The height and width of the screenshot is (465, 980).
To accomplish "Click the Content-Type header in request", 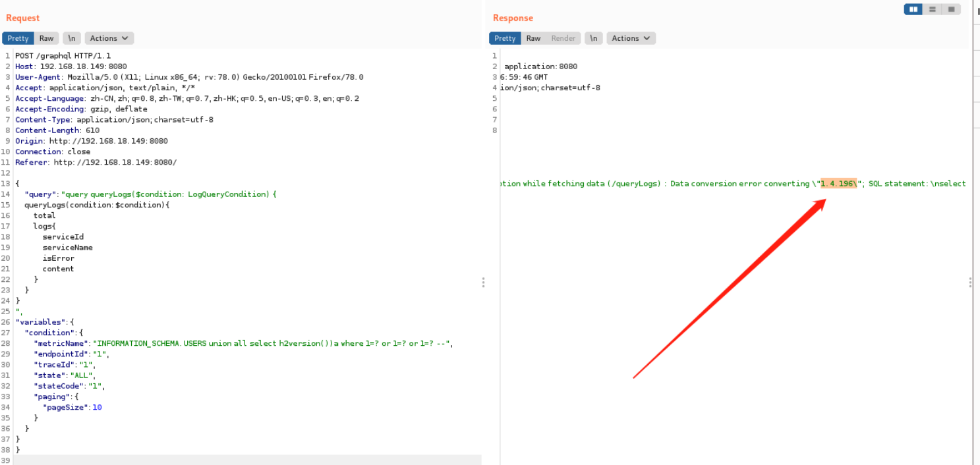I will [114, 120].
